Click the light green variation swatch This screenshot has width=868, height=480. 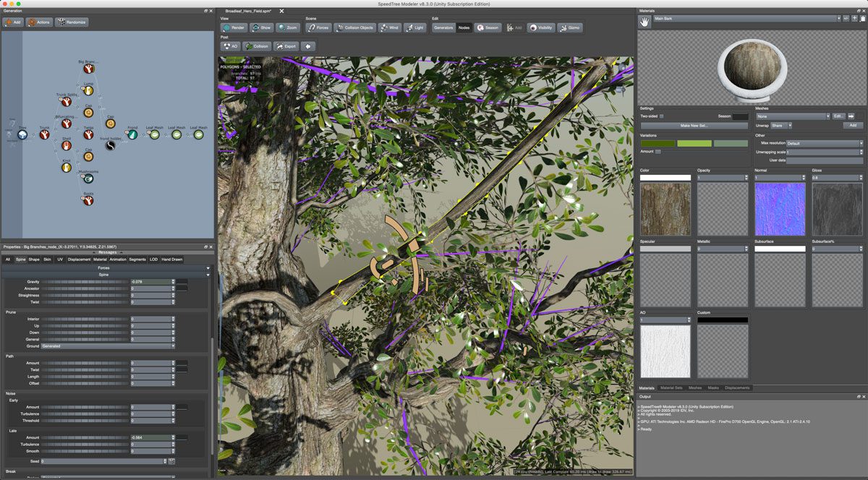[x=694, y=143]
